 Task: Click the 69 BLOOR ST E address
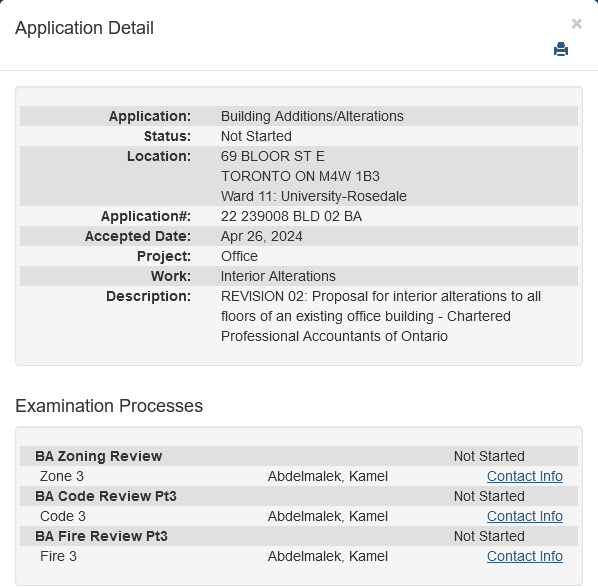pos(273,156)
